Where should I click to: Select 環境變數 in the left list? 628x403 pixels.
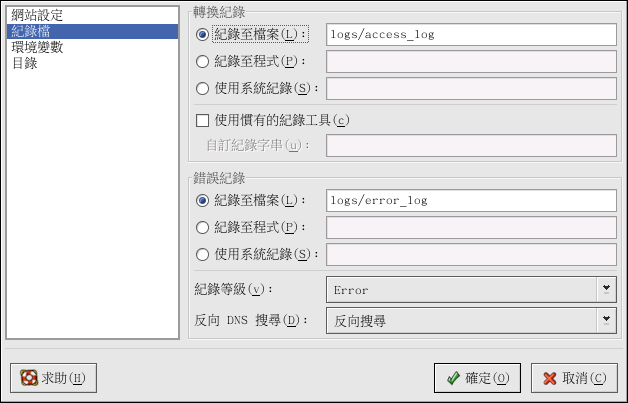[x=37, y=46]
